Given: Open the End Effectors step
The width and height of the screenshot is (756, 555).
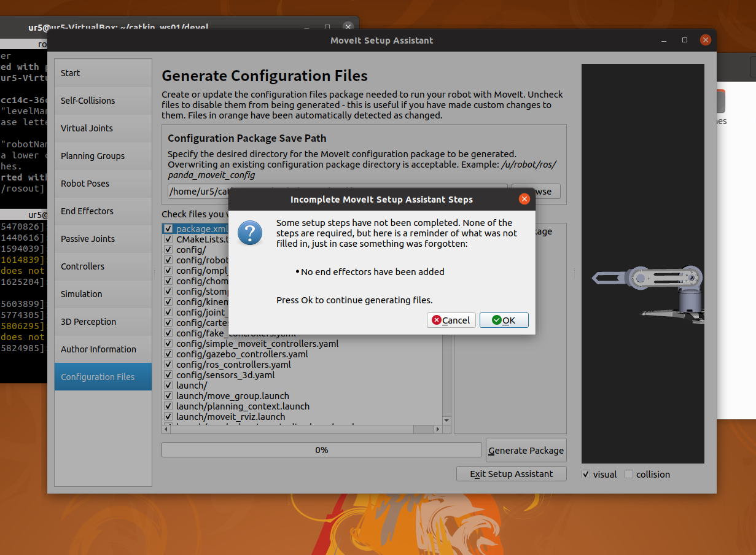Looking at the screenshot, I should [x=103, y=211].
